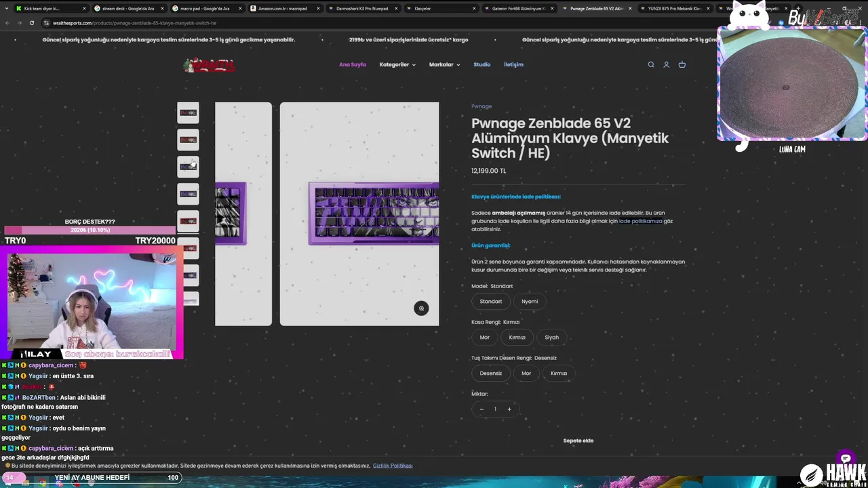
Task: Choose Kırmızı under Tuş Takımı Desen Rengi
Action: 559,373
